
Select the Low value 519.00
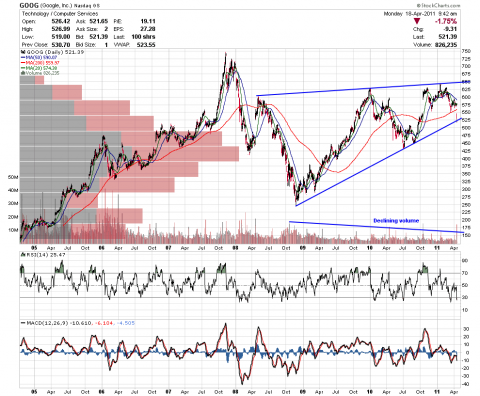click(61, 37)
